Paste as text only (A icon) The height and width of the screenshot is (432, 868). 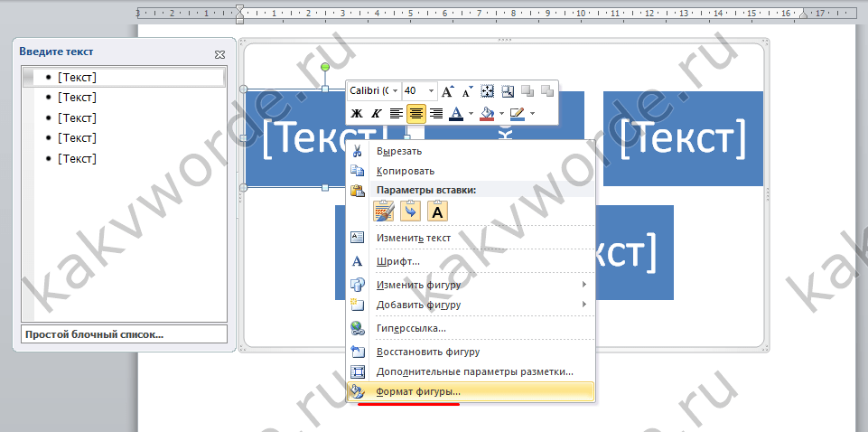437,211
